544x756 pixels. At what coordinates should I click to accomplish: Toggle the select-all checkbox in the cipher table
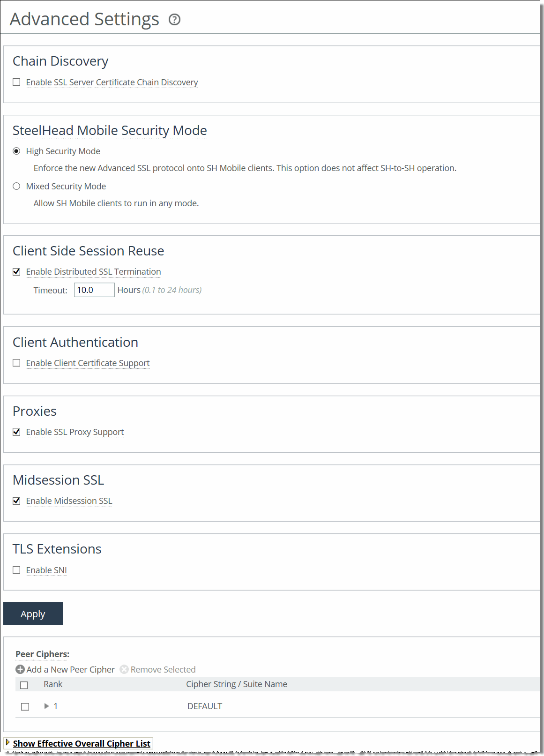(24, 684)
